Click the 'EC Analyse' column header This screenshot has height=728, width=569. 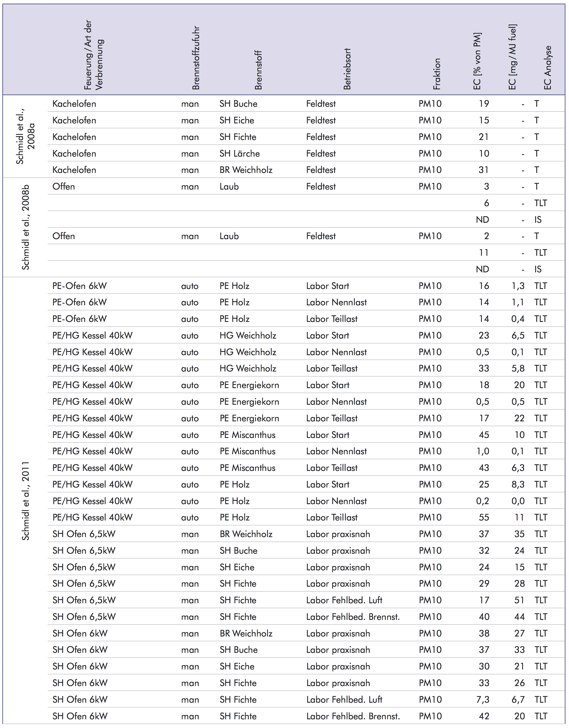click(548, 68)
